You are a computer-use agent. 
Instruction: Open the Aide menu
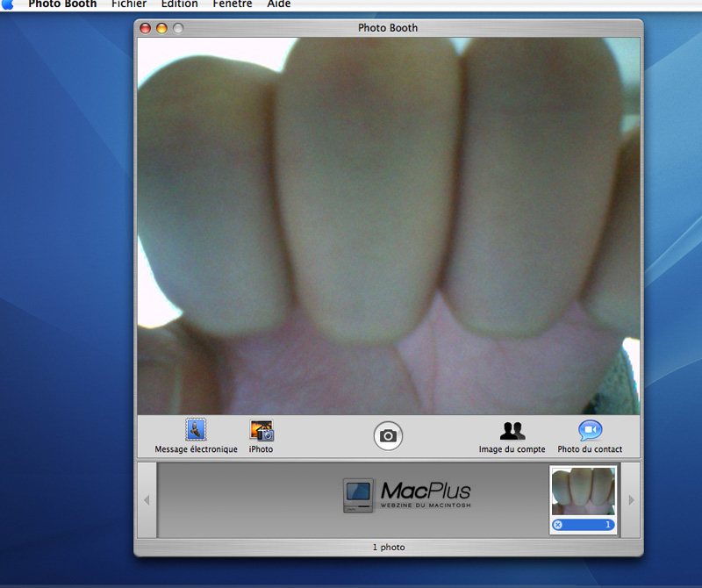pyautogui.click(x=279, y=4)
